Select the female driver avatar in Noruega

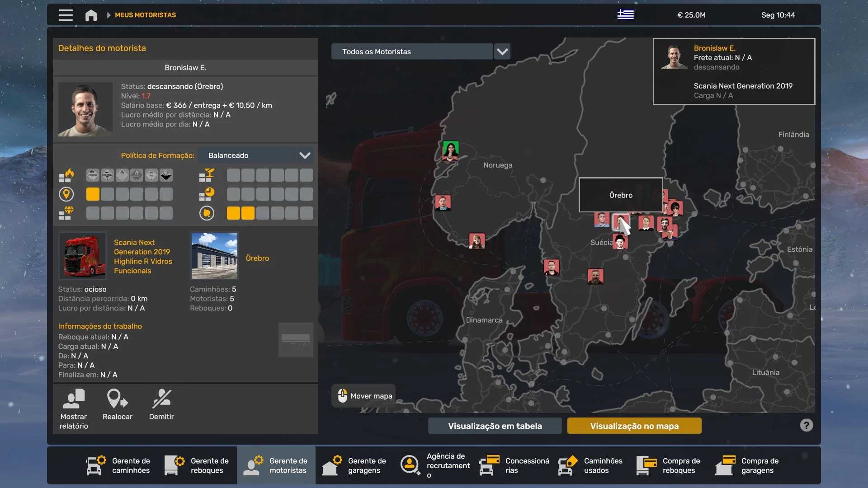coord(450,151)
